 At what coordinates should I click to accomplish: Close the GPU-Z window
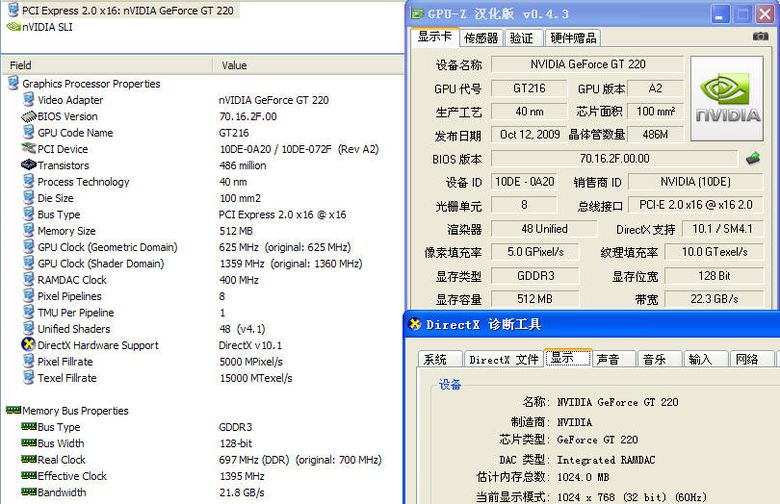[765, 14]
